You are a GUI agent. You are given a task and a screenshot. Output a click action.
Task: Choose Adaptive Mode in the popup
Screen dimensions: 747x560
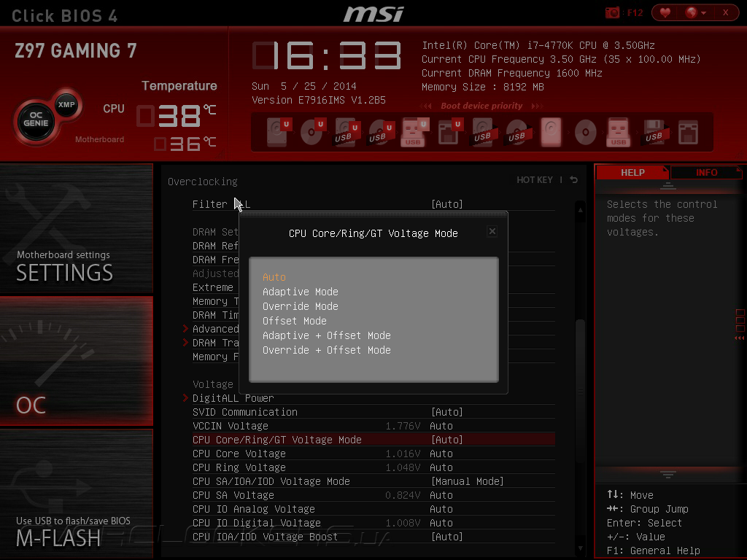300,292
